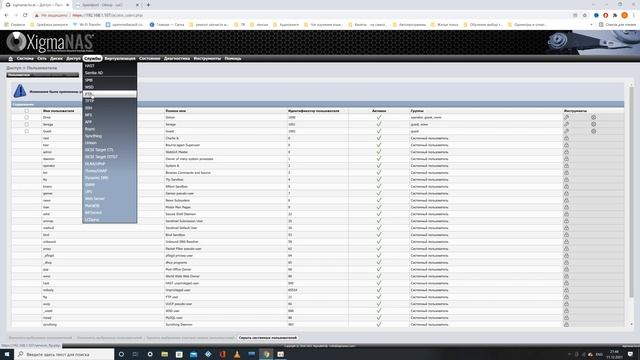Click the lock icon in syncthing row
The image size is (640, 360).
point(566,324)
